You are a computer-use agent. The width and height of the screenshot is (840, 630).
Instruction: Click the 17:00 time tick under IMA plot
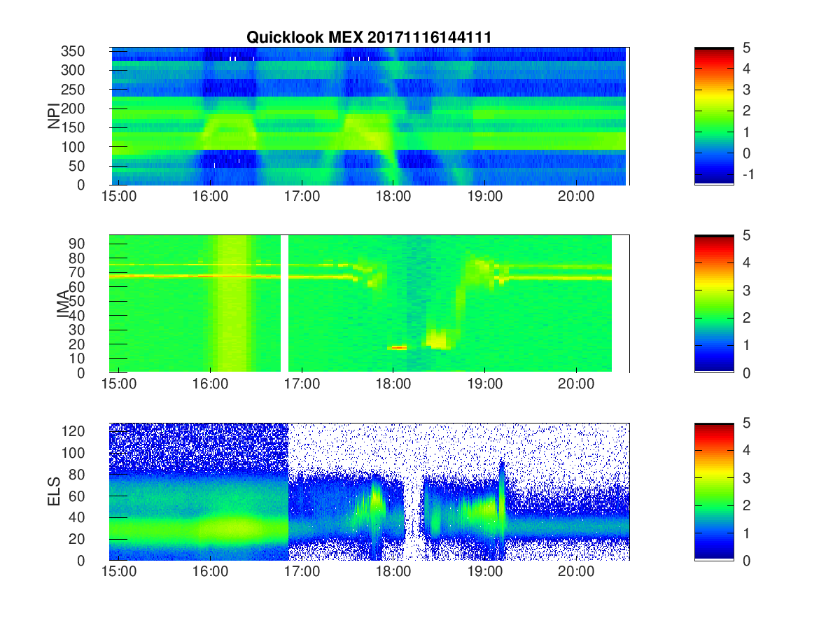(302, 385)
